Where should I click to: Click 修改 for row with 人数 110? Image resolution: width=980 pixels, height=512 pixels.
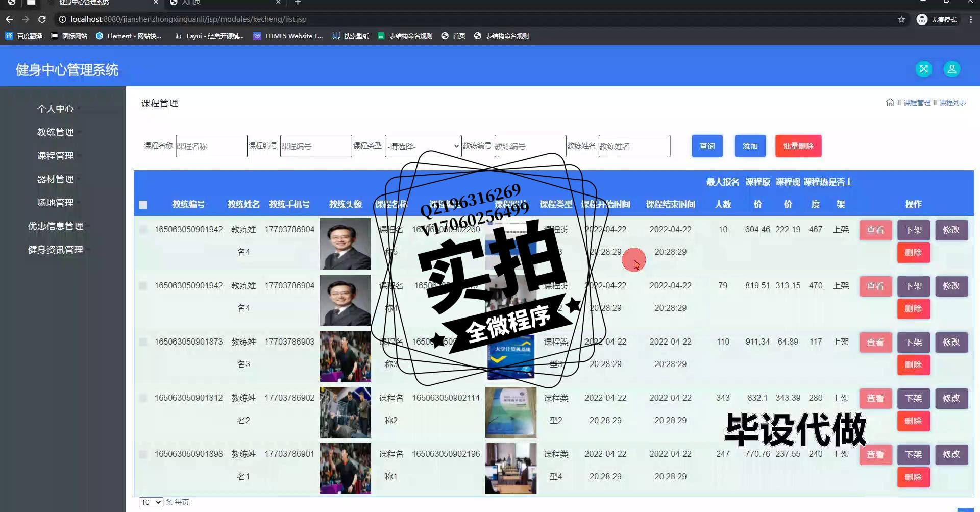pos(951,343)
